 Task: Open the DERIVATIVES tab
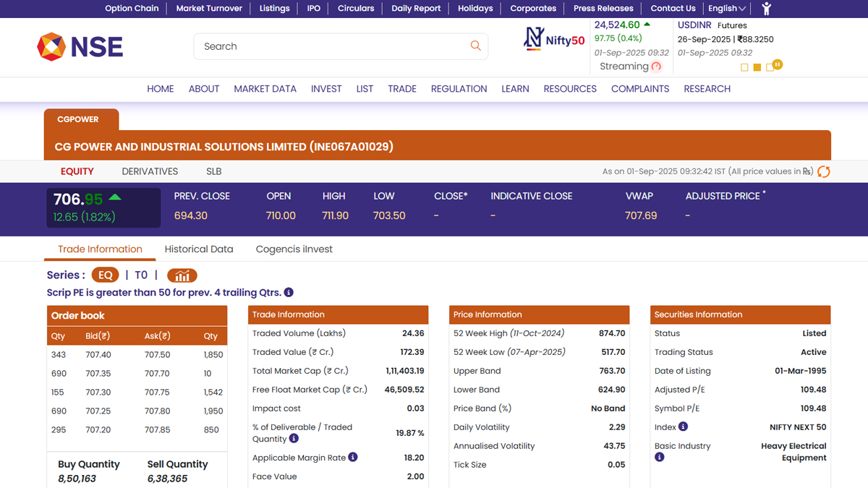click(x=150, y=171)
